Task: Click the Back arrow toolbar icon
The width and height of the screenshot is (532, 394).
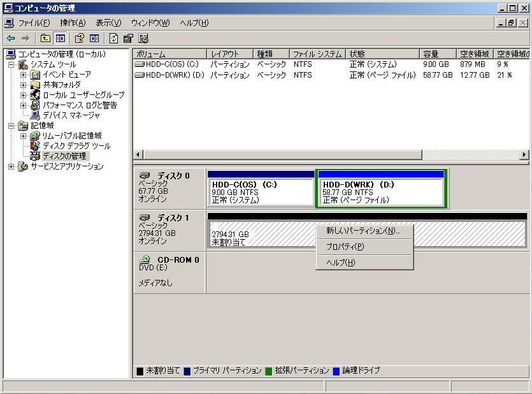Action: (x=11, y=38)
